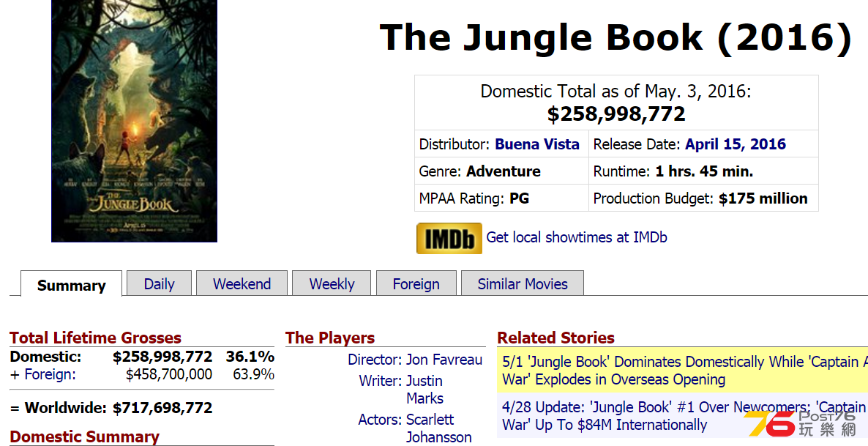Image resolution: width=868 pixels, height=446 pixels.
Task: Open The Jungle Book poster image
Action: pyautogui.click(x=134, y=121)
